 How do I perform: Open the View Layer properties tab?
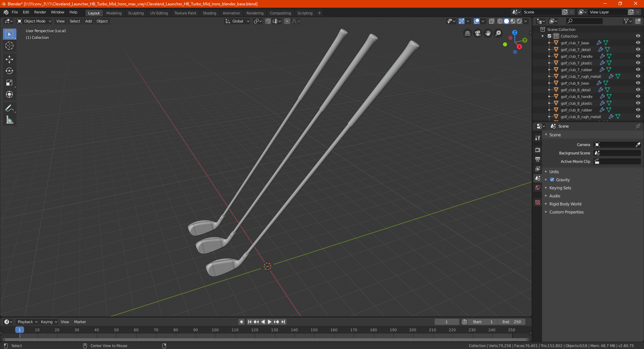pos(538,168)
